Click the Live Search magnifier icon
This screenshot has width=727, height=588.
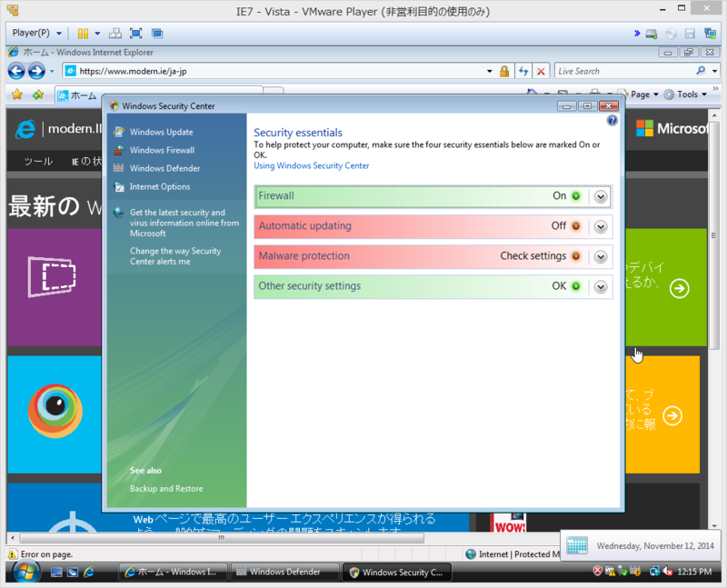point(701,71)
